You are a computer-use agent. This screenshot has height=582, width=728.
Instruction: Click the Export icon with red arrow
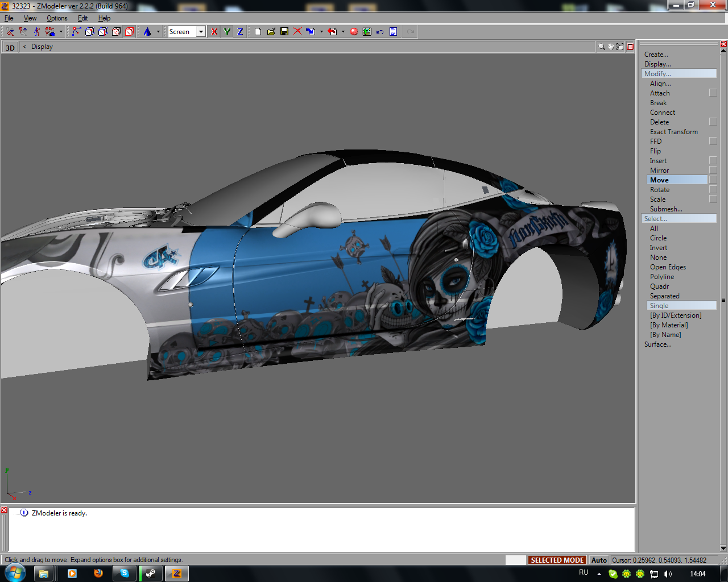(333, 32)
